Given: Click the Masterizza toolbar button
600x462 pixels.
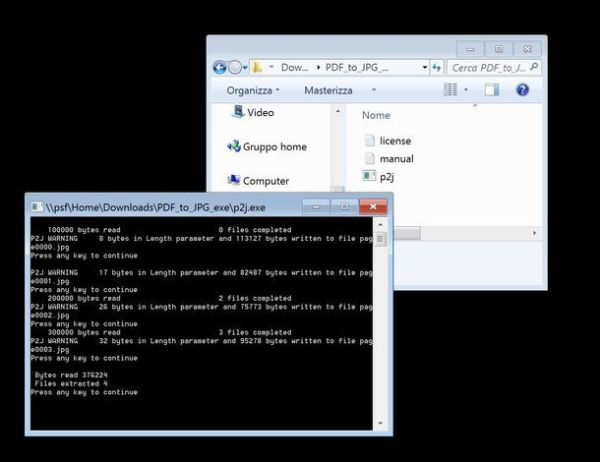Looking at the screenshot, I should point(328,90).
